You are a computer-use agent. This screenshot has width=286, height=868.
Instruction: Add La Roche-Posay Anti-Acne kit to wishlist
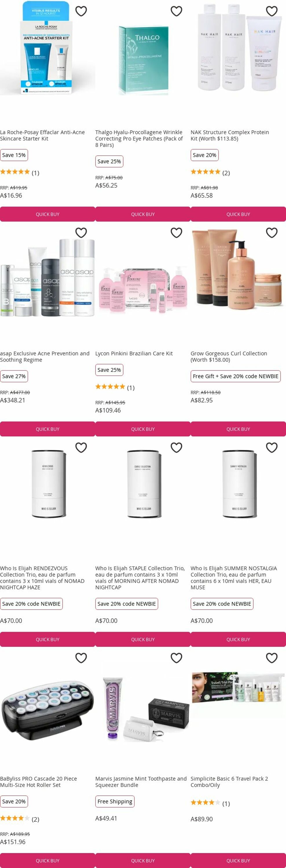[x=81, y=11]
